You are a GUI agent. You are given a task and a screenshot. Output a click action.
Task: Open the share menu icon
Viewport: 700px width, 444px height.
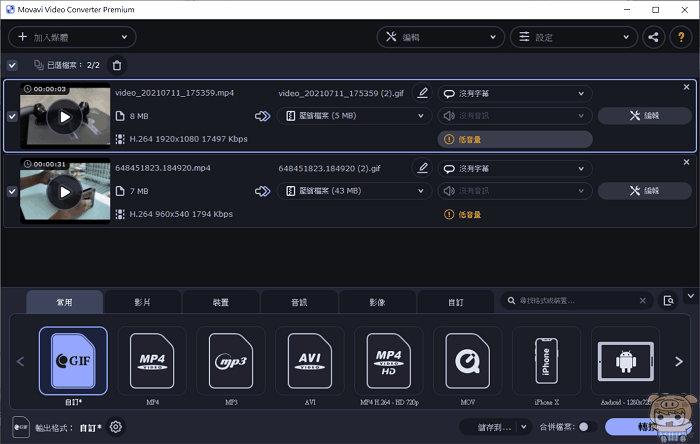coord(654,37)
